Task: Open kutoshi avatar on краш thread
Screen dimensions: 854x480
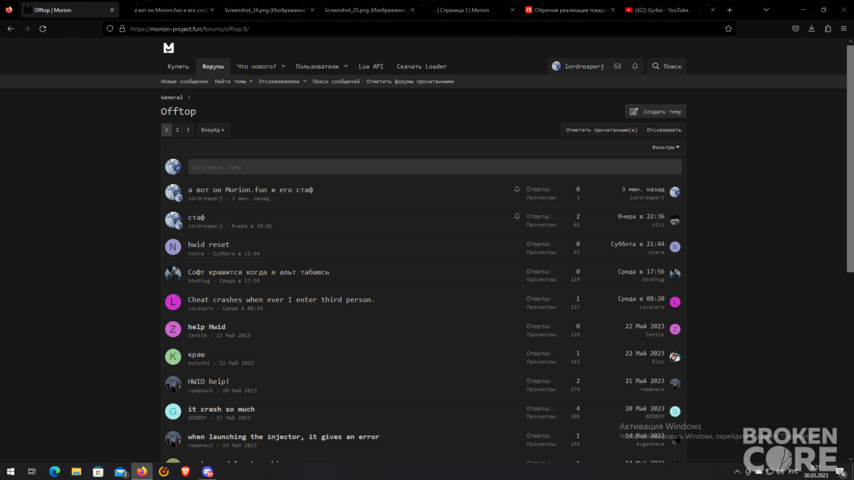Action: pos(173,357)
